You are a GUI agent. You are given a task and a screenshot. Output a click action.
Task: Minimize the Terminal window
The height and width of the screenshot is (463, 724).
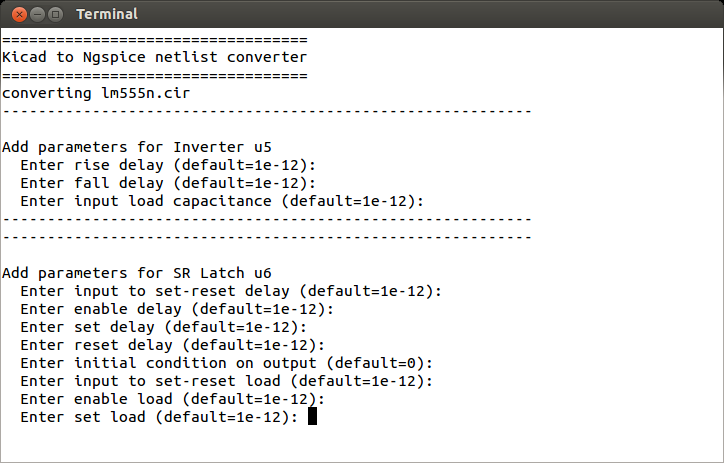pyautogui.click(x=37, y=15)
